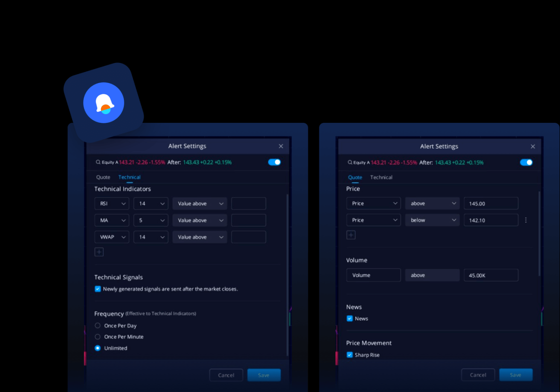560x392 pixels.
Task: Click the RSI value input field
Action: tap(248, 204)
